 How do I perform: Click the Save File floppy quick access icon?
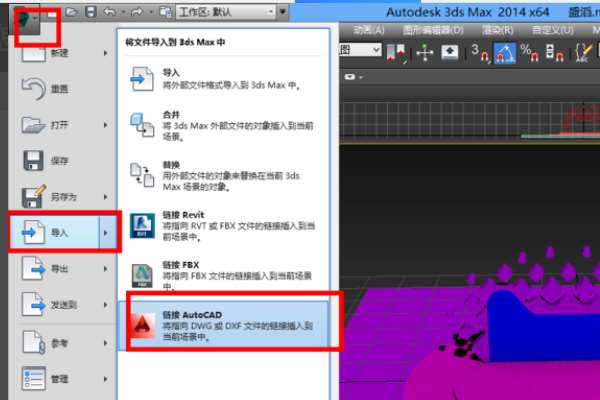tap(90, 12)
